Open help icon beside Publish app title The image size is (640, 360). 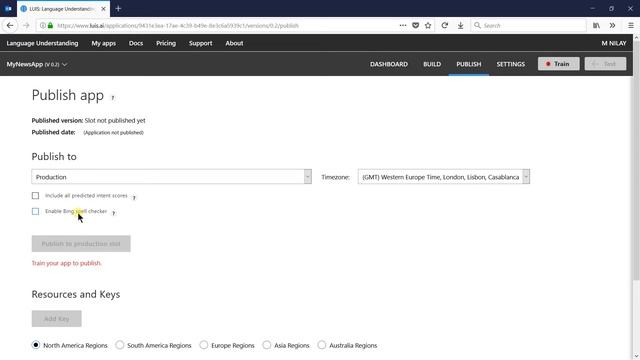point(113,98)
